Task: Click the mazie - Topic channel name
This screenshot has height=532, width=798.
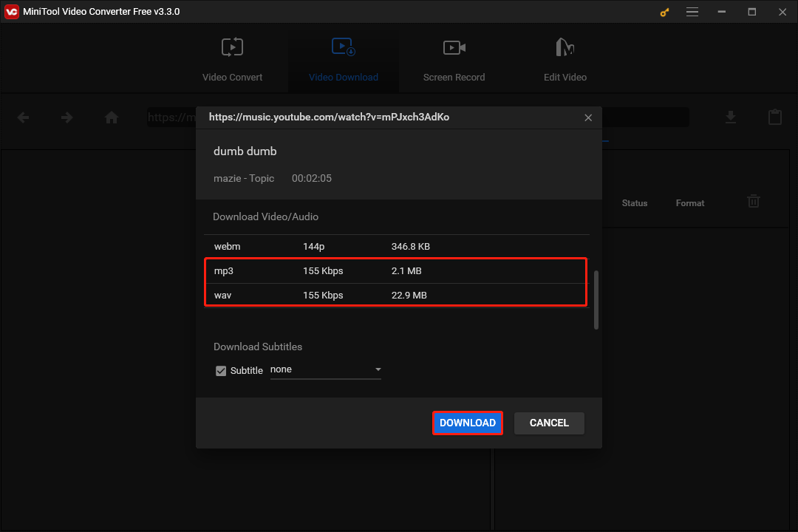Action: (244, 178)
